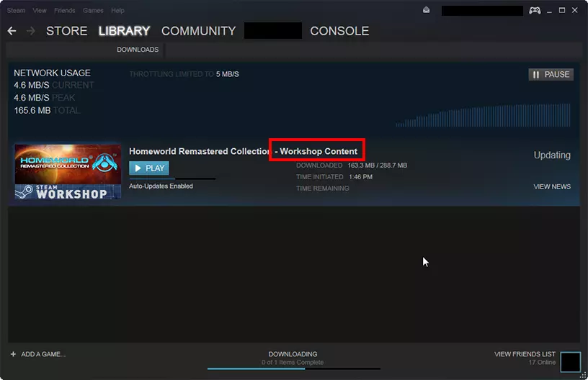Switch to the LIBRARY section
Image resolution: width=588 pixels, height=380 pixels.
tap(124, 31)
